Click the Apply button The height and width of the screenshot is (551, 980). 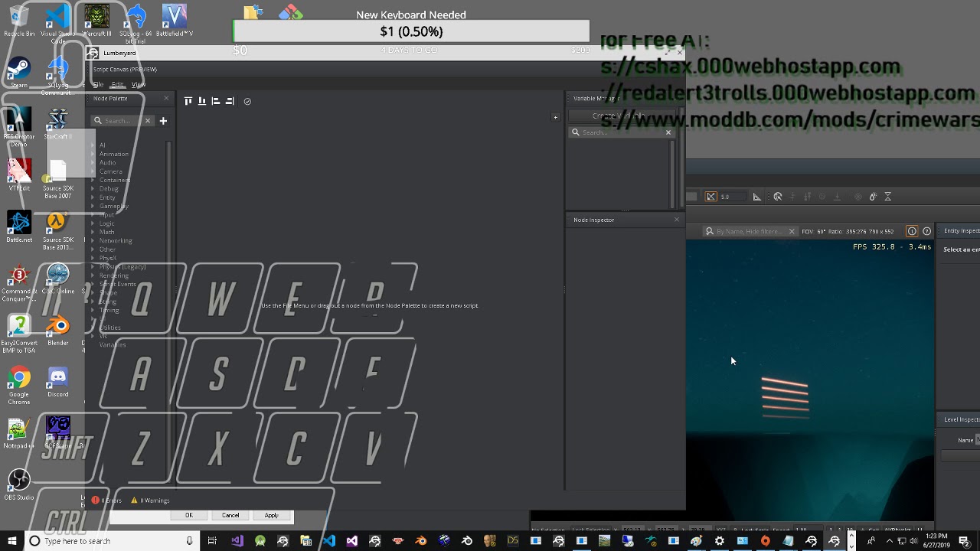(x=271, y=516)
